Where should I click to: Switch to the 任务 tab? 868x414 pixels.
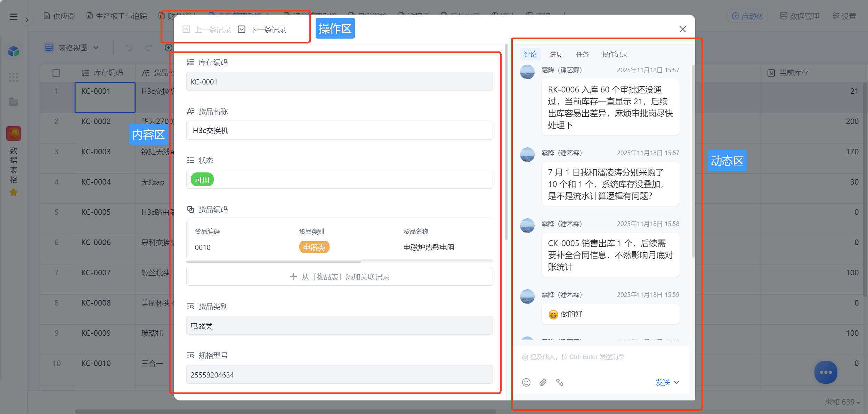coord(582,54)
